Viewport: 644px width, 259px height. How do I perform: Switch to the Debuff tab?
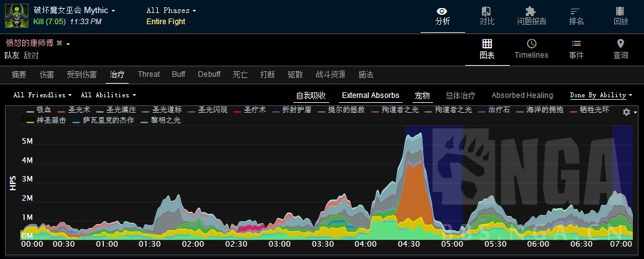(x=209, y=74)
